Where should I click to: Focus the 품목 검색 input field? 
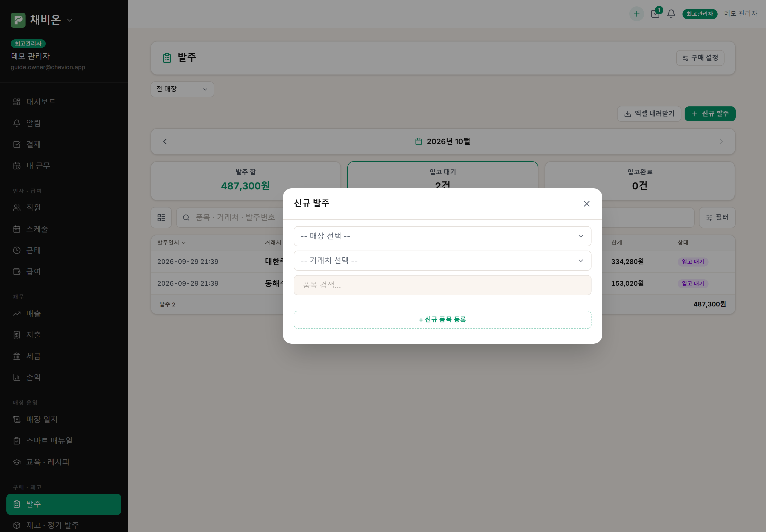point(442,285)
